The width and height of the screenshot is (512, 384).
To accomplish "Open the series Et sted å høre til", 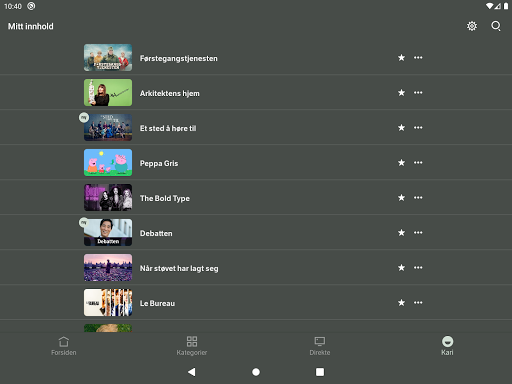I will (x=168, y=128).
